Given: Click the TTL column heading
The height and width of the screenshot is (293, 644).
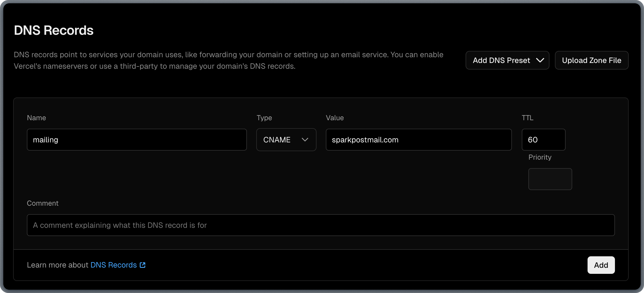Looking at the screenshot, I should (x=528, y=117).
